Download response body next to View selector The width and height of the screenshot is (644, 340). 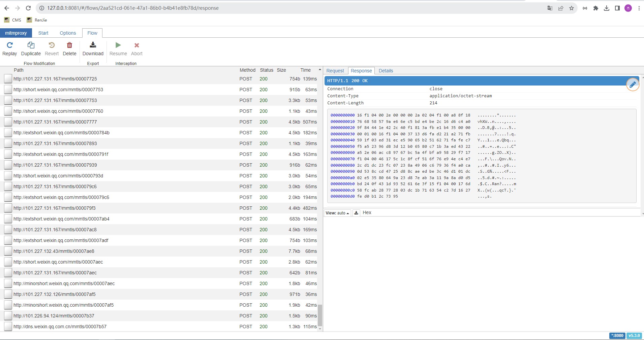[356, 213]
